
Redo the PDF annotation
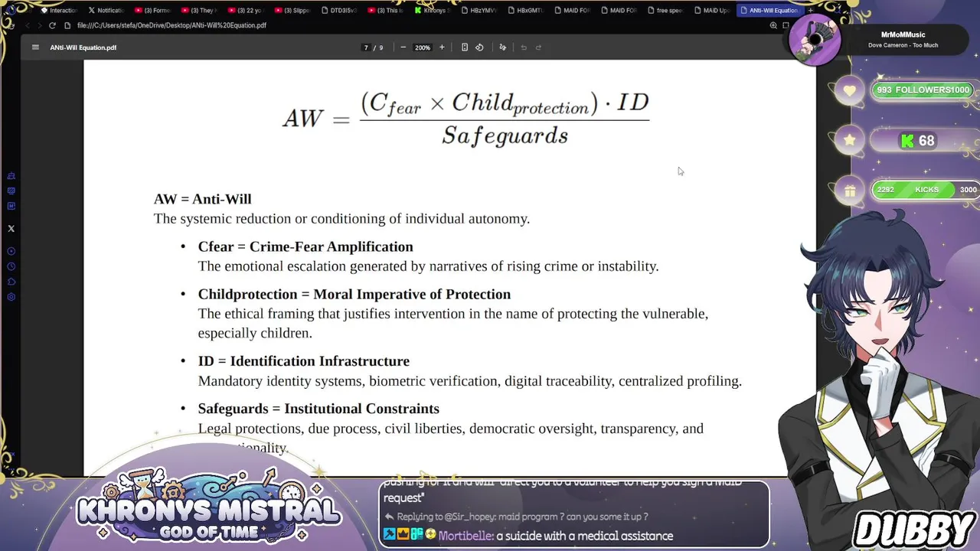[538, 47]
